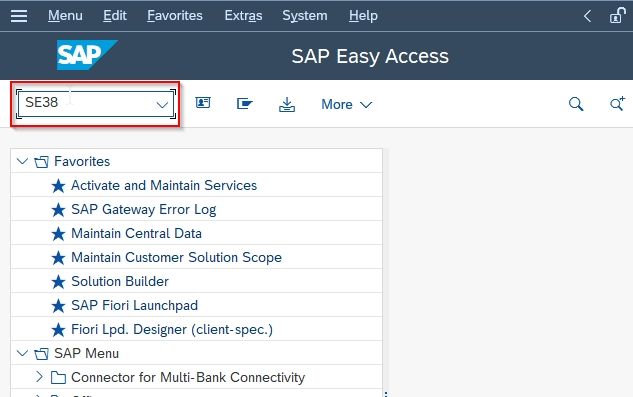Click the Favorites folder icon
The height and width of the screenshot is (397, 633).
tap(41, 162)
